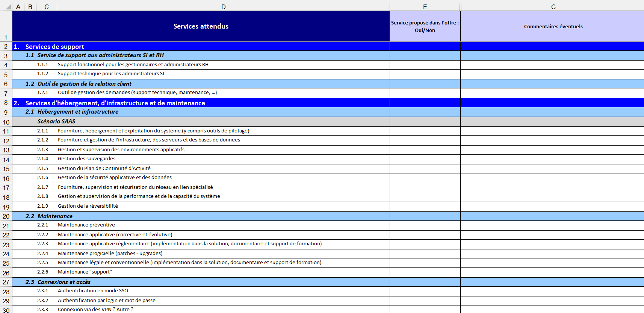Select 'Maintenance préventive' cell
The width and height of the screenshot is (644, 313).
tap(86, 225)
